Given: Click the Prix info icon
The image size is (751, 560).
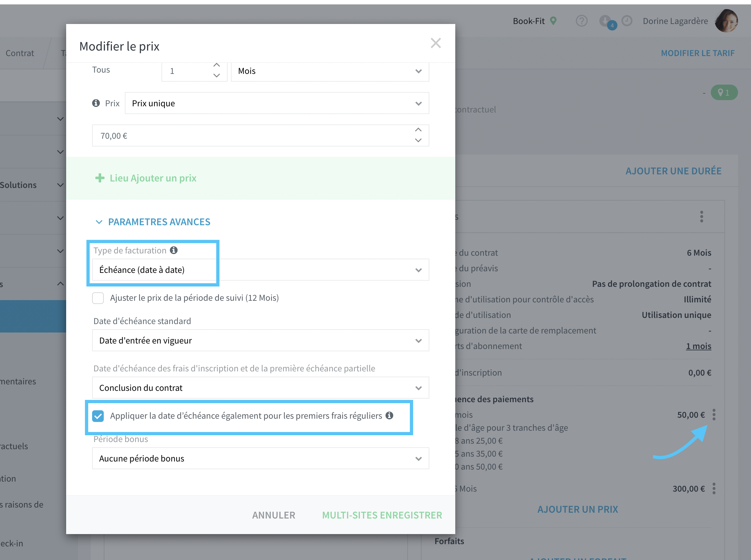Looking at the screenshot, I should [x=96, y=103].
